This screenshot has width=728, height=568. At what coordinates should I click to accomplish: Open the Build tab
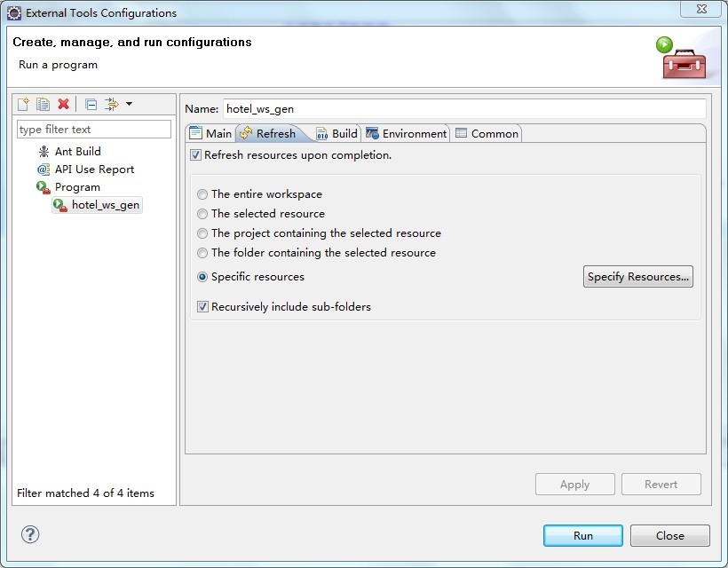point(337,134)
